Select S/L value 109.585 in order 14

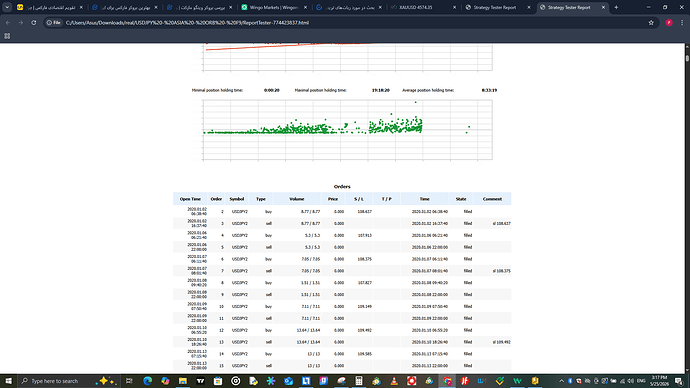tap(365, 354)
